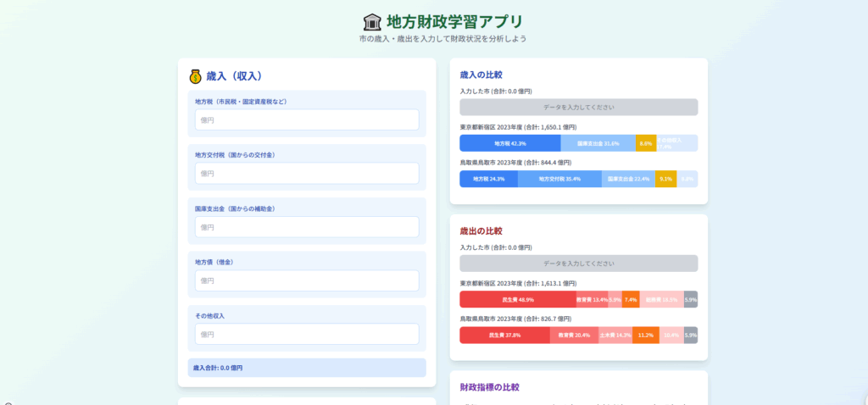Click the 歳入合計 total bar

(306, 368)
